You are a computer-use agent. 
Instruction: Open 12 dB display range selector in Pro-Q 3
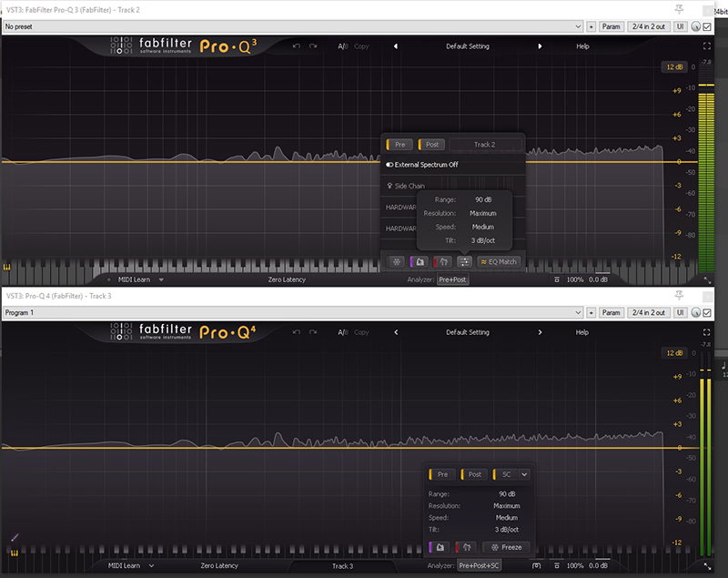coord(674,66)
